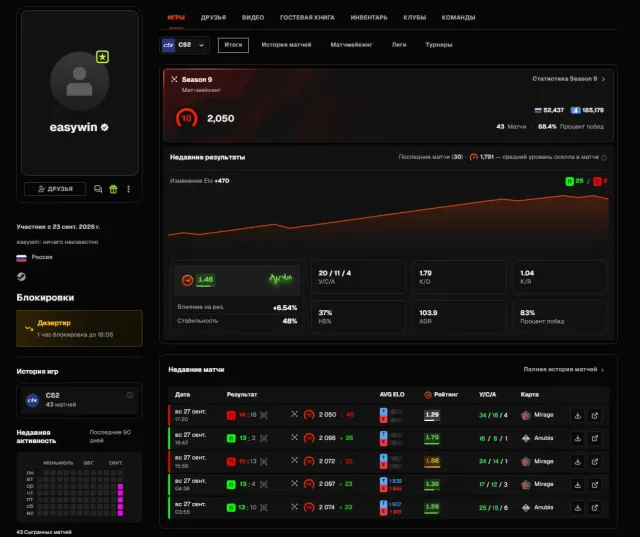Click highlighted Sunday cell in activity calendar
The height and width of the screenshot is (537, 640).
[120, 513]
